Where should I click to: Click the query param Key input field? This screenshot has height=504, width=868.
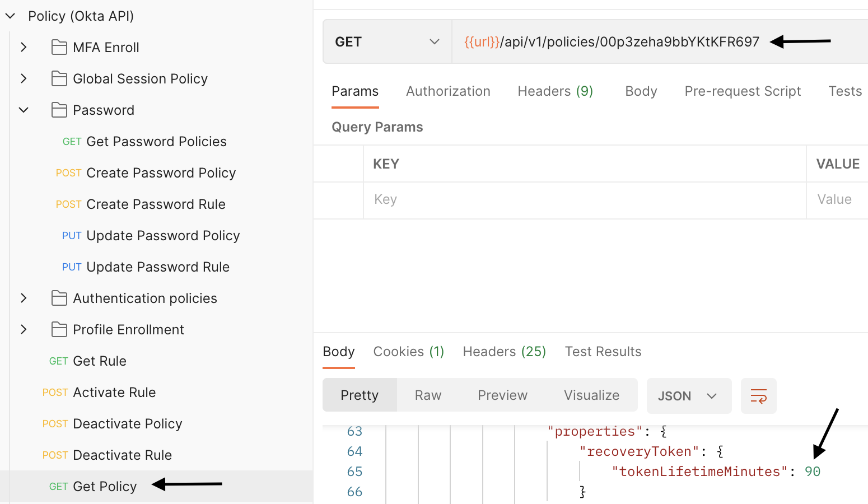pos(582,200)
